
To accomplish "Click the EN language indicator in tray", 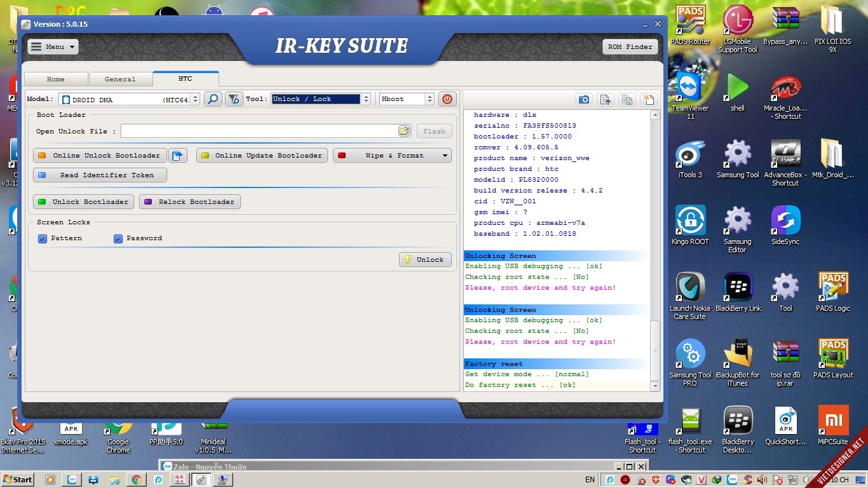I will coord(590,480).
